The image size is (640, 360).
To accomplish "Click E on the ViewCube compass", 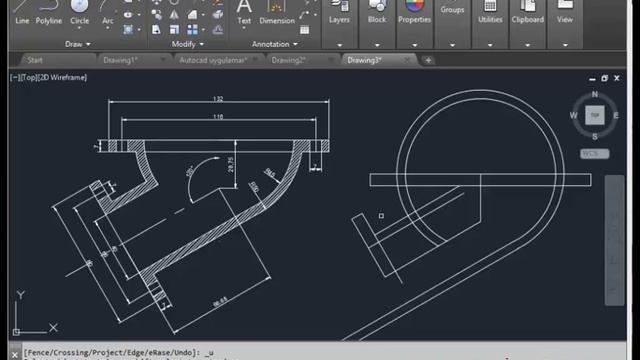I will (616, 116).
